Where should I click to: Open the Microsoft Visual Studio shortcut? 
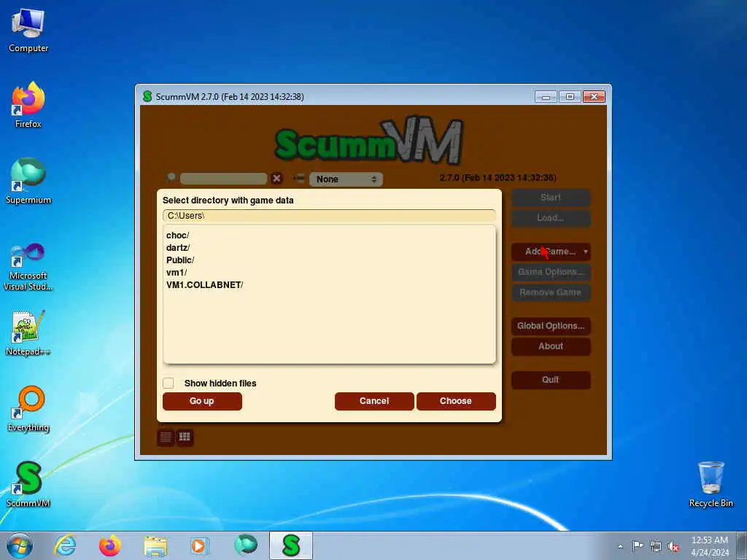pos(28,267)
